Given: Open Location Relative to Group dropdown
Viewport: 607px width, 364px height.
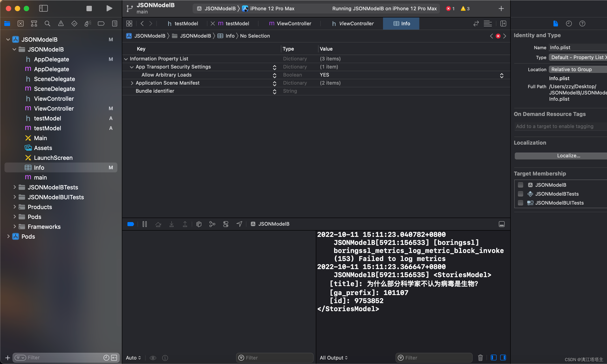Looking at the screenshot, I should coord(578,69).
